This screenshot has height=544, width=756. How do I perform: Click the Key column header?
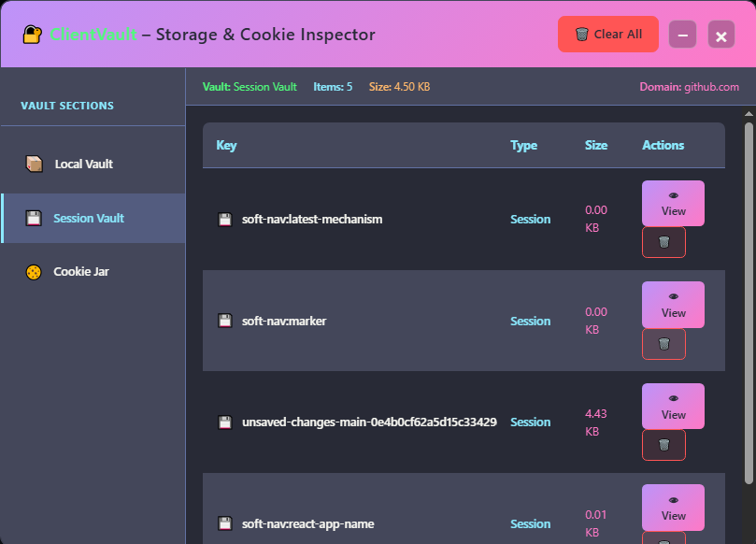pos(227,146)
